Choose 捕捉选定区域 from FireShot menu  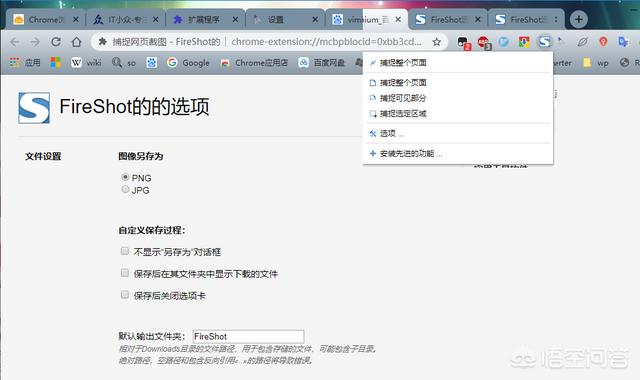(458, 113)
